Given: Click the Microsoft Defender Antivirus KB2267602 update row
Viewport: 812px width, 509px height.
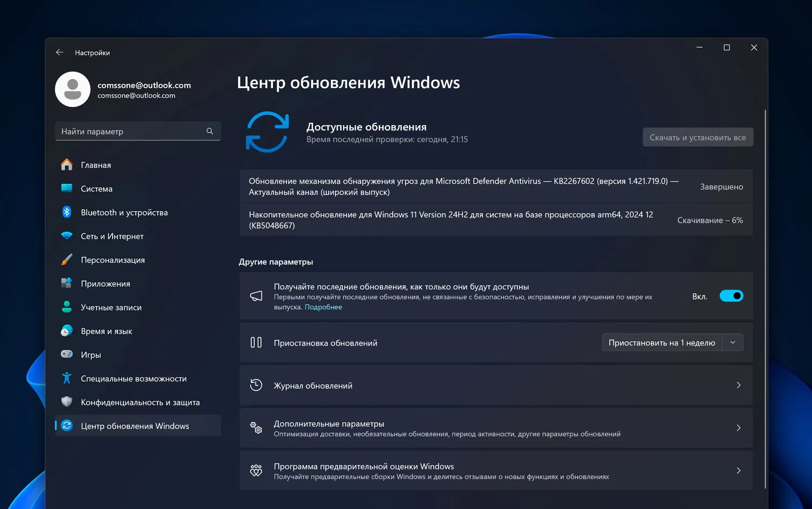Looking at the screenshot, I should click(x=496, y=186).
